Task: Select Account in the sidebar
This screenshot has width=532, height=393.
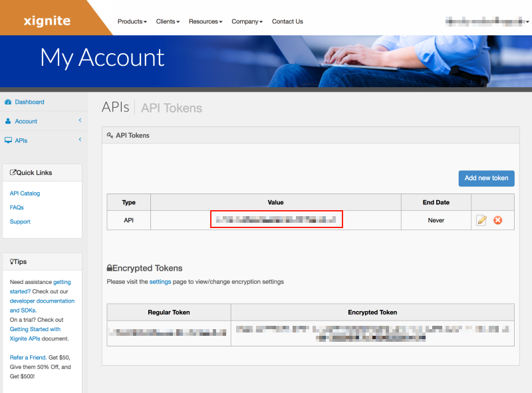Action: [26, 121]
